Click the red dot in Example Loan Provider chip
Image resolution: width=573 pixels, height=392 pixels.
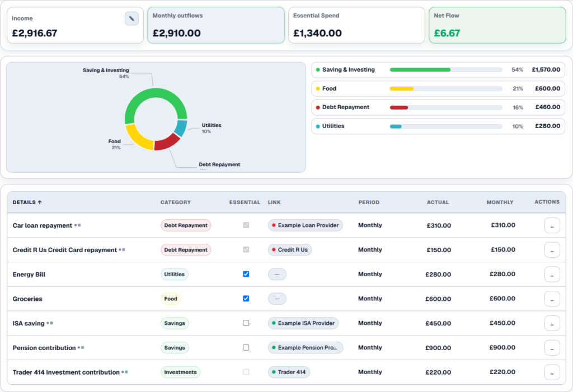[273, 225]
